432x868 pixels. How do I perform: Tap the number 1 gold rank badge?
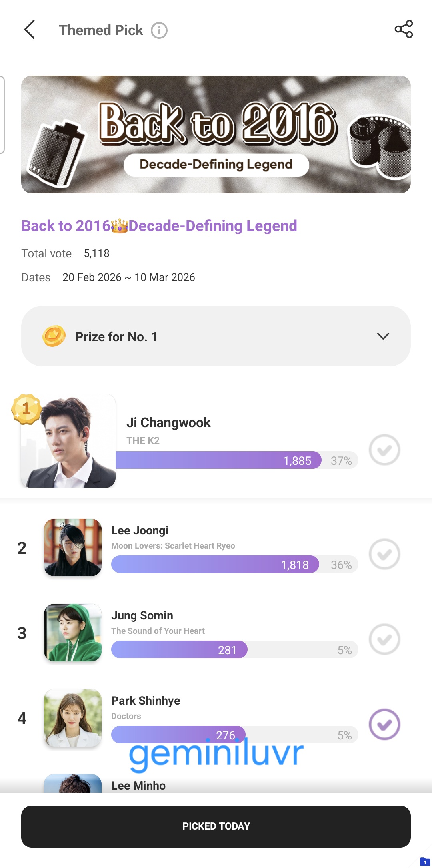click(26, 409)
